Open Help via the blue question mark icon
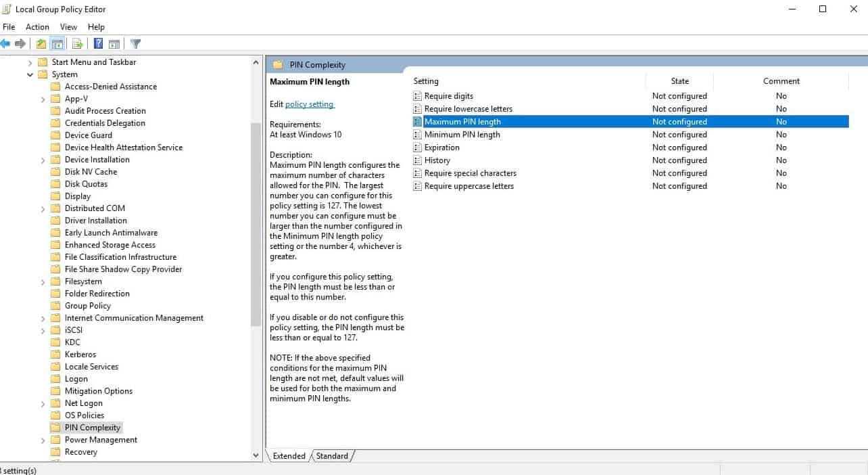 (99, 44)
